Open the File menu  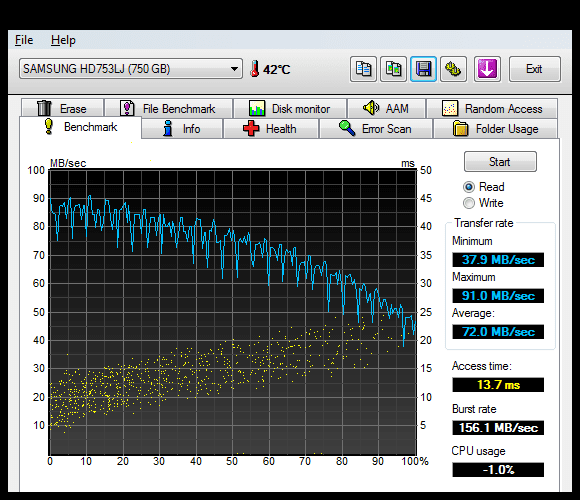click(24, 40)
